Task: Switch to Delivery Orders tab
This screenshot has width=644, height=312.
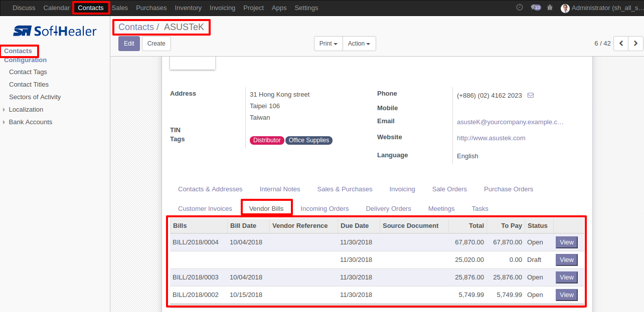Action: (389, 209)
